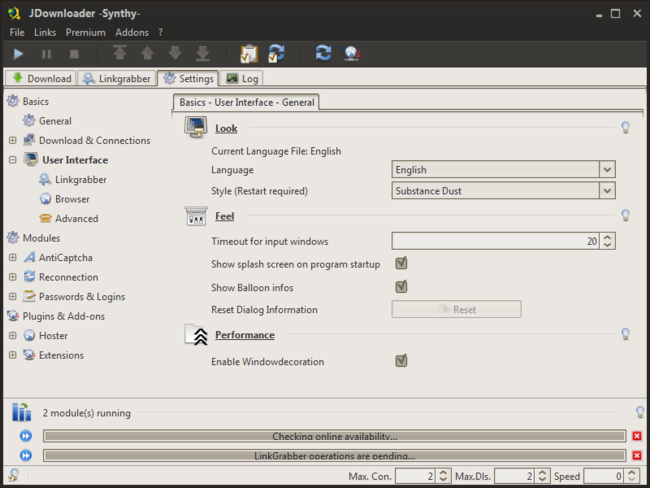The width and height of the screenshot is (650, 488).
Task: Toggle Show Balloon infos checkbox
Action: tap(401, 286)
